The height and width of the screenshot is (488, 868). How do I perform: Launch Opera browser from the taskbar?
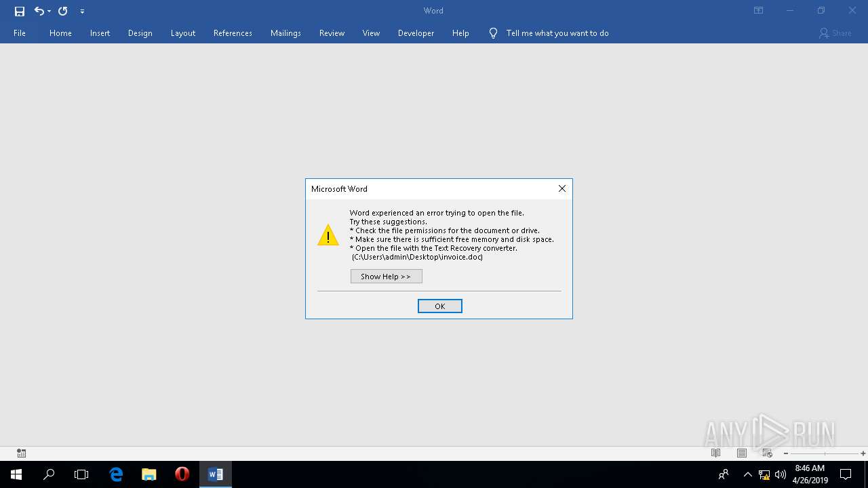click(182, 474)
